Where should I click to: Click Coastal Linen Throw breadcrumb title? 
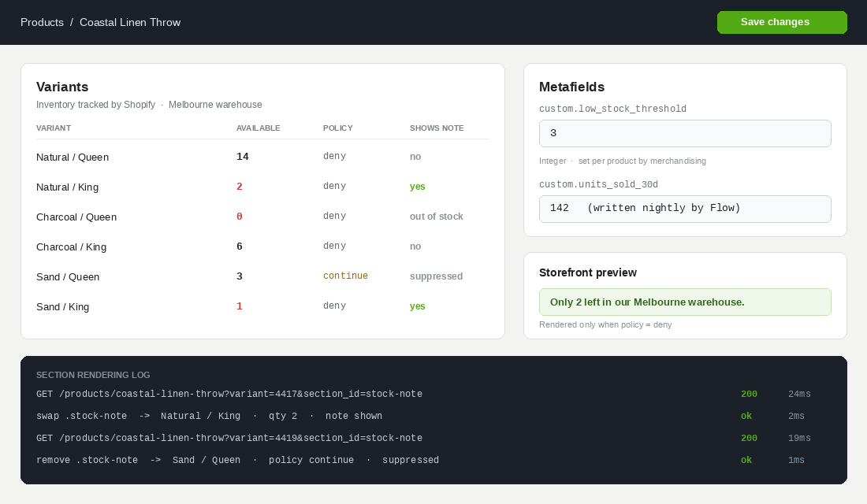click(130, 22)
